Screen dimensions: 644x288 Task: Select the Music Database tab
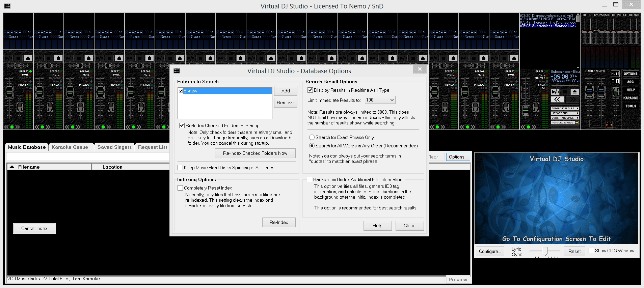tap(27, 147)
